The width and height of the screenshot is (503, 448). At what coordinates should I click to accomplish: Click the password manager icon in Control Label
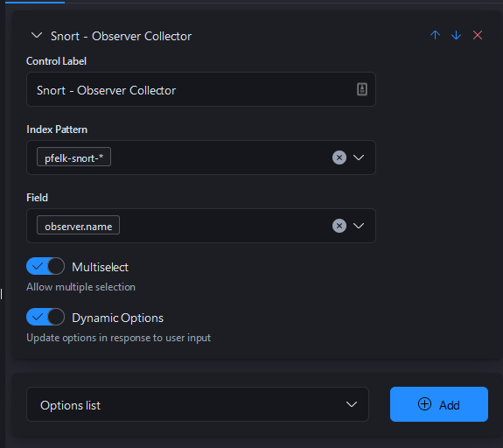(362, 89)
